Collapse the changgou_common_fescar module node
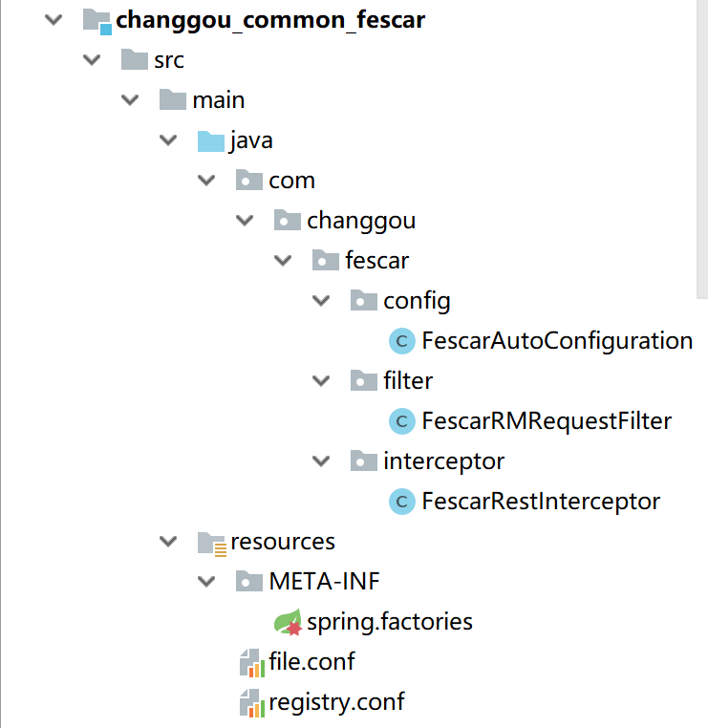This screenshot has width=708, height=728. (54, 20)
